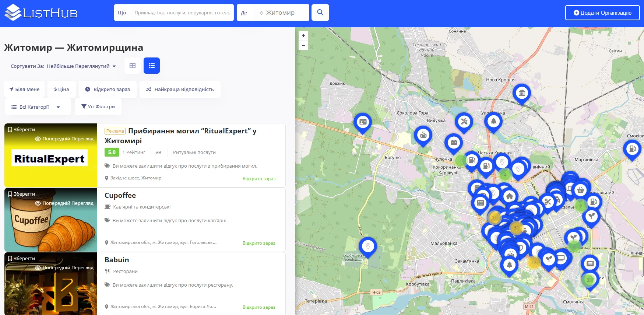Open Кав'ярні та кондитерські category link
The width and height of the screenshot is (644, 315).
142,207
